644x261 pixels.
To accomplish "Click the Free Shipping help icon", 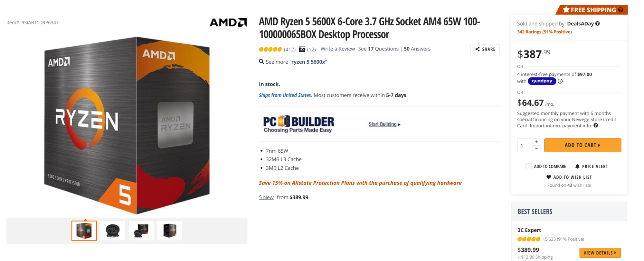I will (x=620, y=10).
